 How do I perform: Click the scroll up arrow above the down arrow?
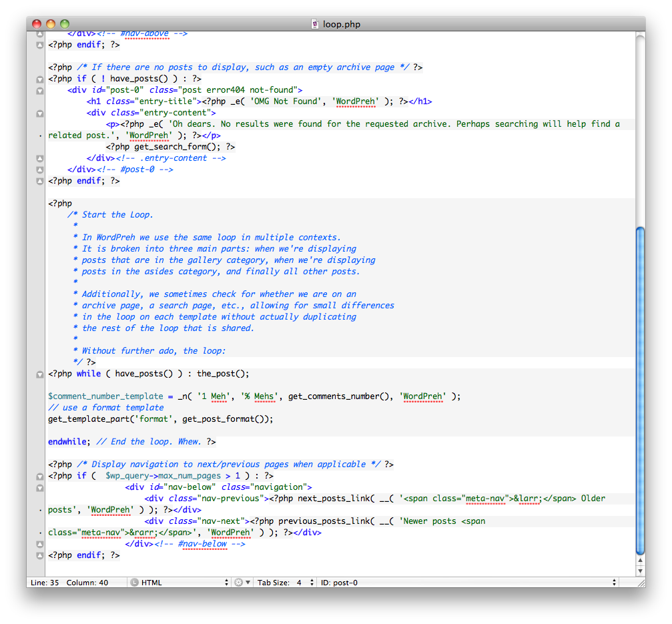click(640, 561)
